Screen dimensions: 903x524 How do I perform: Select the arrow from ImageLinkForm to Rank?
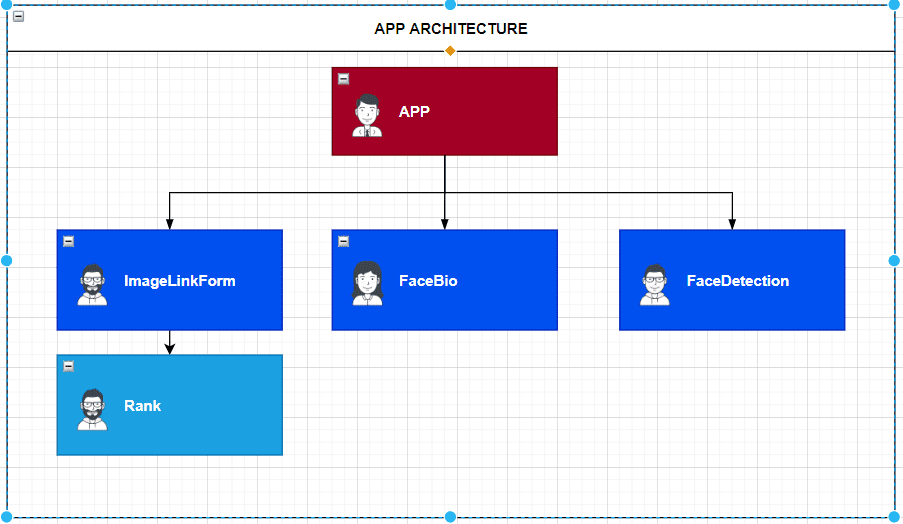170,340
